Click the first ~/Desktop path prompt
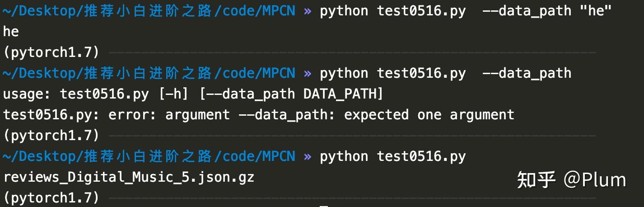644x207 pixels. (149, 11)
